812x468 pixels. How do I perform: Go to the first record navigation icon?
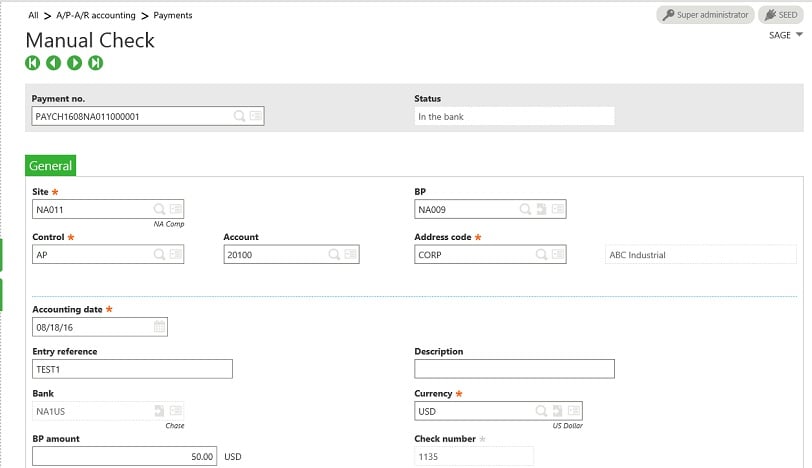[x=33, y=63]
